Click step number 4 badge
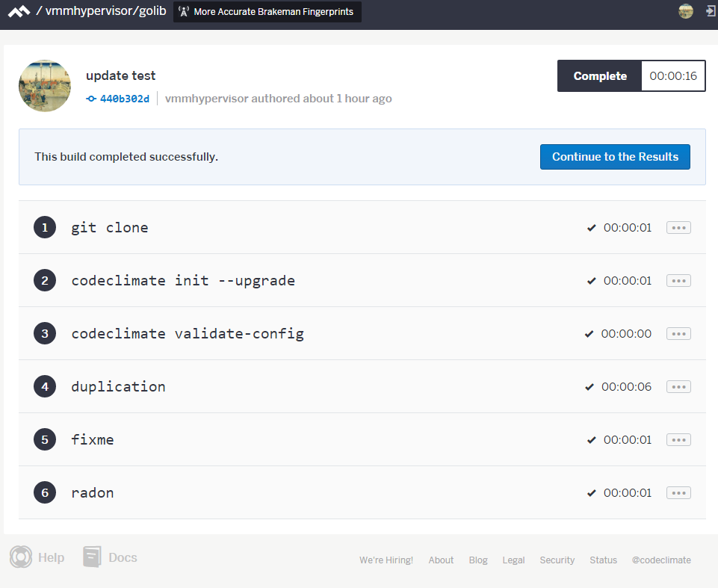Viewport: 718px width, 588px height. [x=45, y=386]
